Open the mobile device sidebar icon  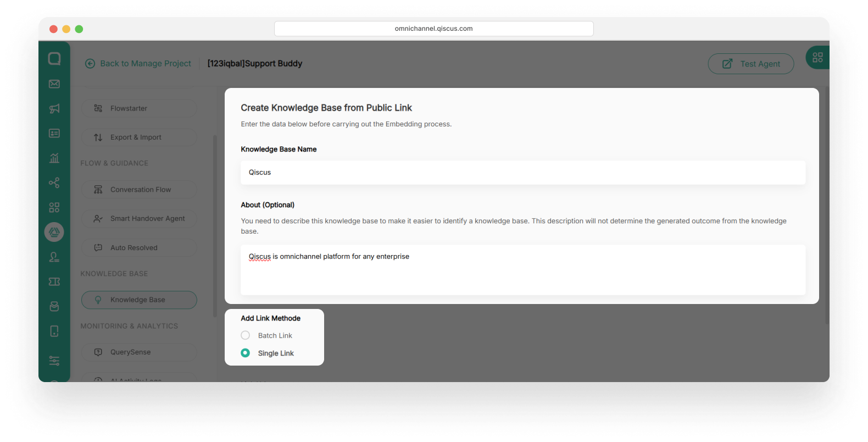point(54,331)
